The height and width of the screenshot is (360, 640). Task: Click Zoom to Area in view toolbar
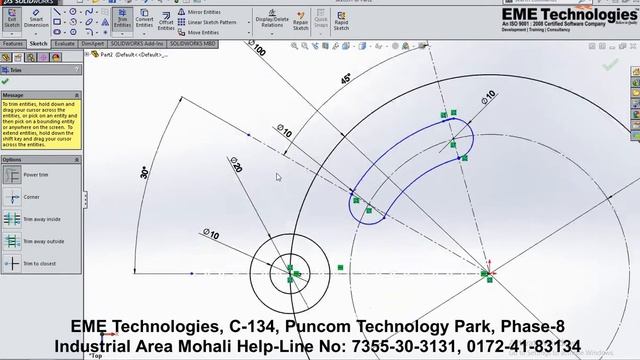[304, 46]
